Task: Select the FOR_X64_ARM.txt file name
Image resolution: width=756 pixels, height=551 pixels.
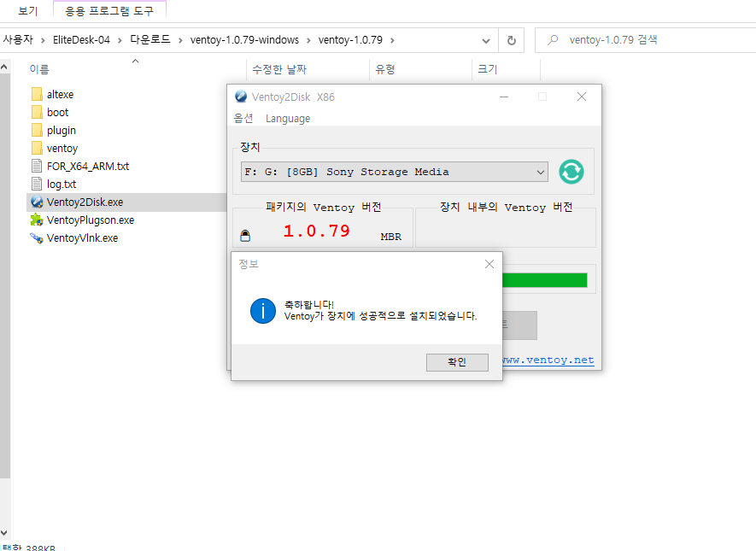Action: [x=88, y=167]
